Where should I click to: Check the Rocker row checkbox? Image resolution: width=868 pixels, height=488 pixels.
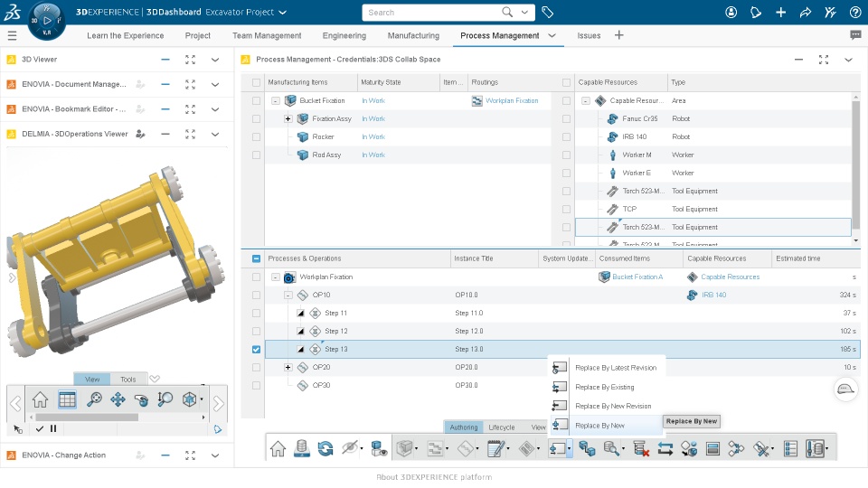256,136
